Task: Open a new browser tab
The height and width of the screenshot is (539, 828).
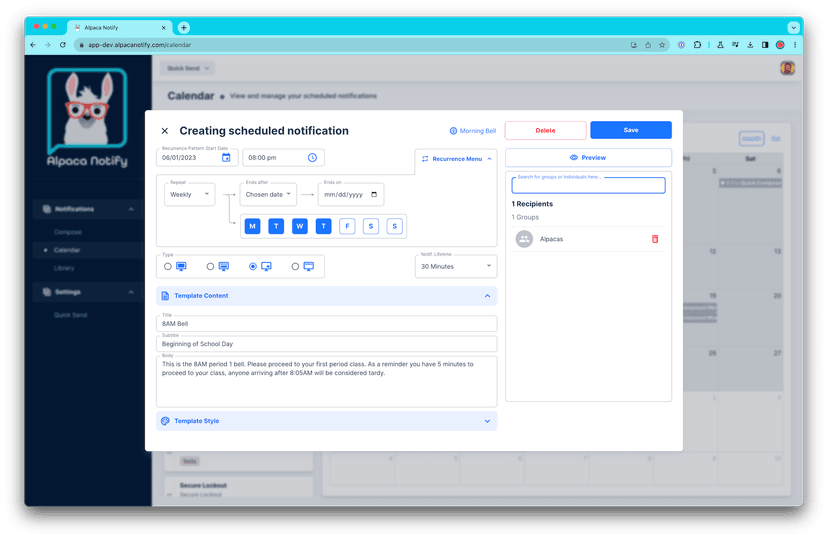Action: click(184, 27)
